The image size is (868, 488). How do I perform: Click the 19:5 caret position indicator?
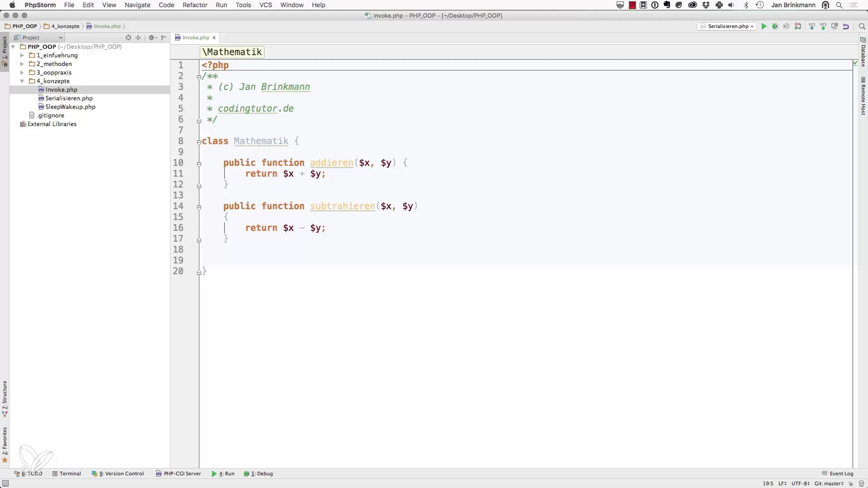point(768,483)
